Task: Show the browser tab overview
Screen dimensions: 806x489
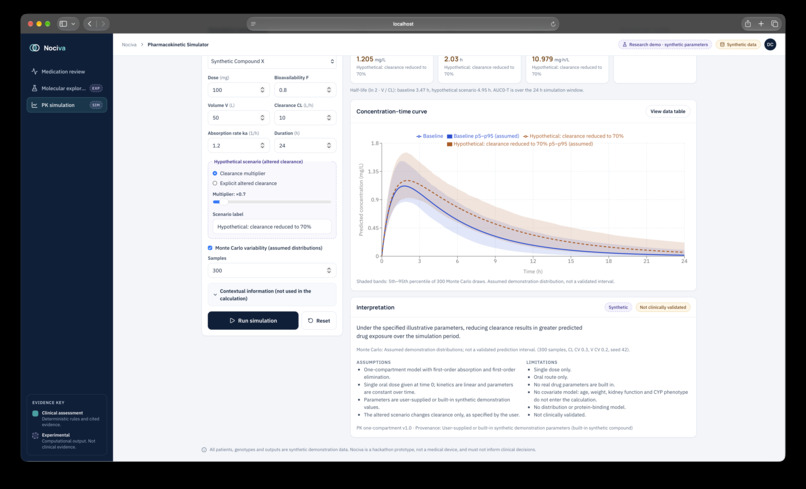Action: point(775,24)
